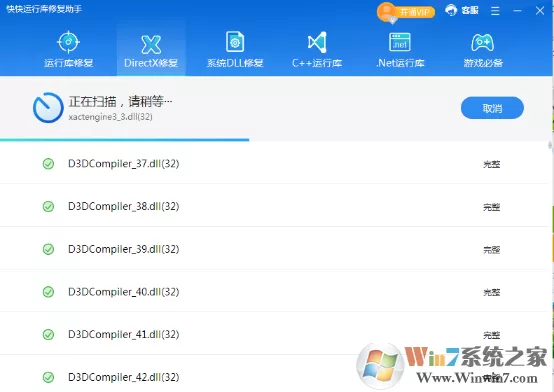The height and width of the screenshot is (392, 554).
Task: Click green check beside D3DCompiler_41.dll
Action: coord(48,334)
